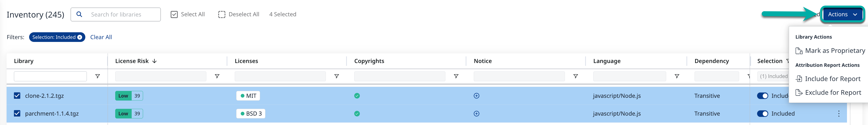Image resolution: width=868 pixels, height=125 pixels.
Task: Open the Copyrights column filter icon
Action: 456,76
